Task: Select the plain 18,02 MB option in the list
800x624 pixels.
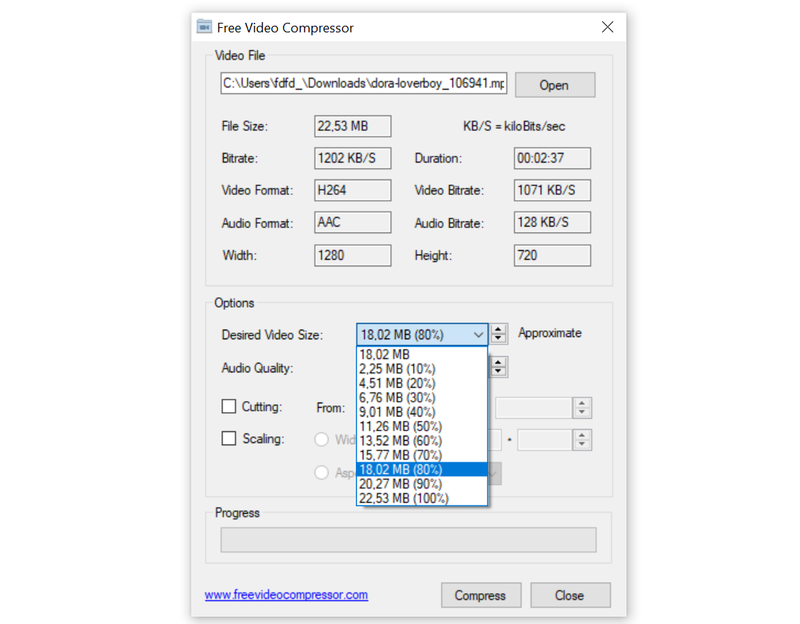Action: click(x=422, y=354)
